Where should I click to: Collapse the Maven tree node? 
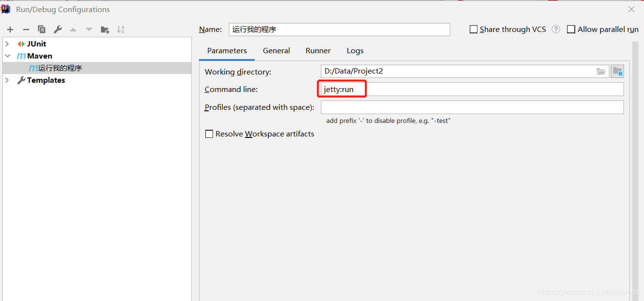(x=7, y=56)
